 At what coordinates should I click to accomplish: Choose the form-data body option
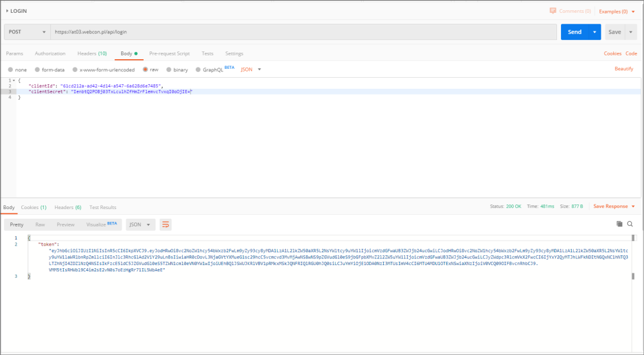(x=37, y=69)
